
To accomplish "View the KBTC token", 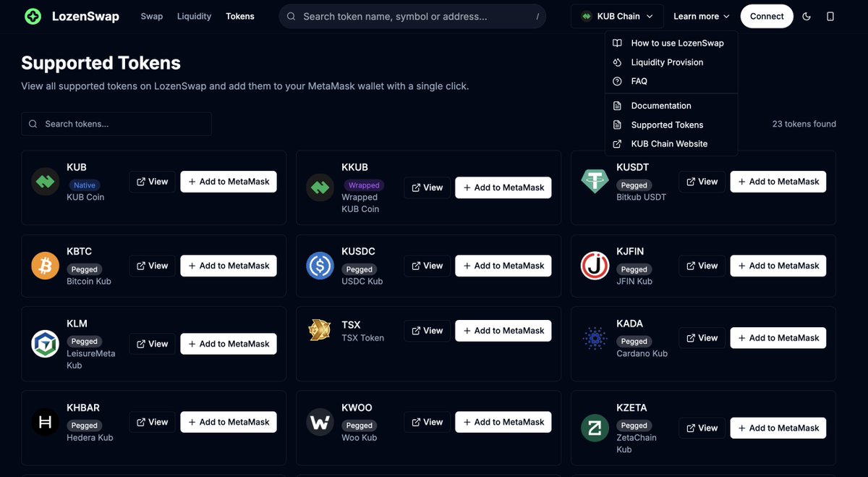I will [x=153, y=266].
